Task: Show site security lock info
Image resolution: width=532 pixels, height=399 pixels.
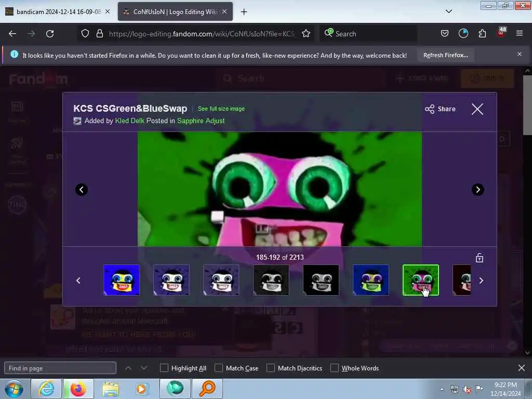Action: pyautogui.click(x=99, y=34)
